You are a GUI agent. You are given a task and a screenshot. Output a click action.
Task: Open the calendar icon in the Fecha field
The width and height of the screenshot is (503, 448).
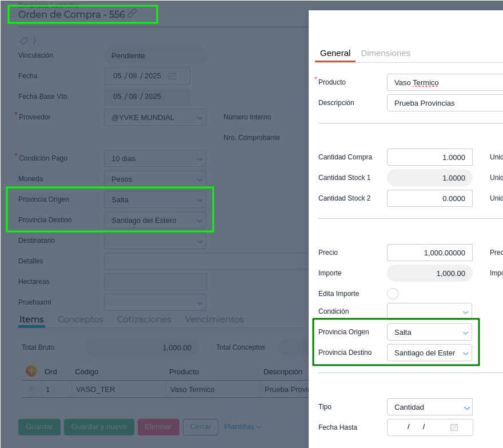172,76
